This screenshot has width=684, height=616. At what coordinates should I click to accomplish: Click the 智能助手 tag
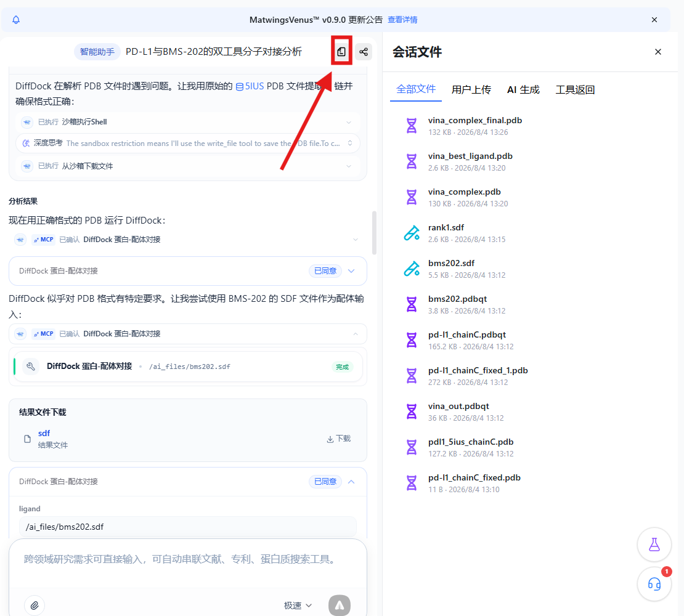97,52
